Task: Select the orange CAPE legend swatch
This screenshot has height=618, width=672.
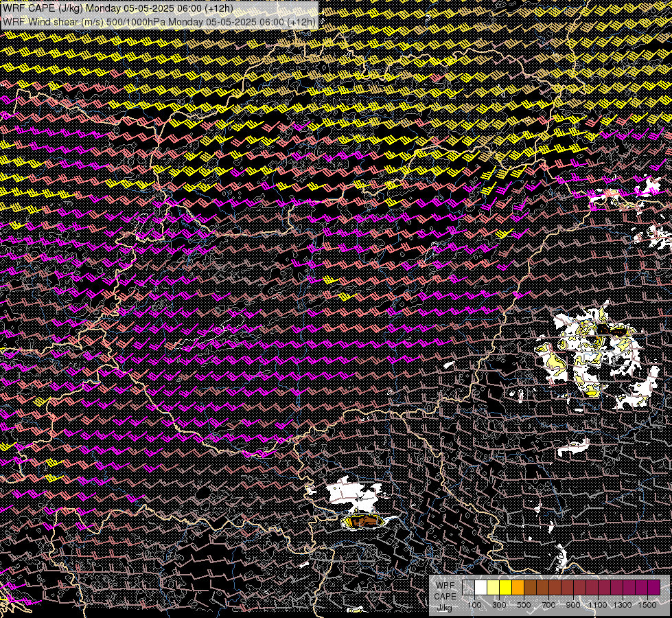Action: [x=518, y=587]
